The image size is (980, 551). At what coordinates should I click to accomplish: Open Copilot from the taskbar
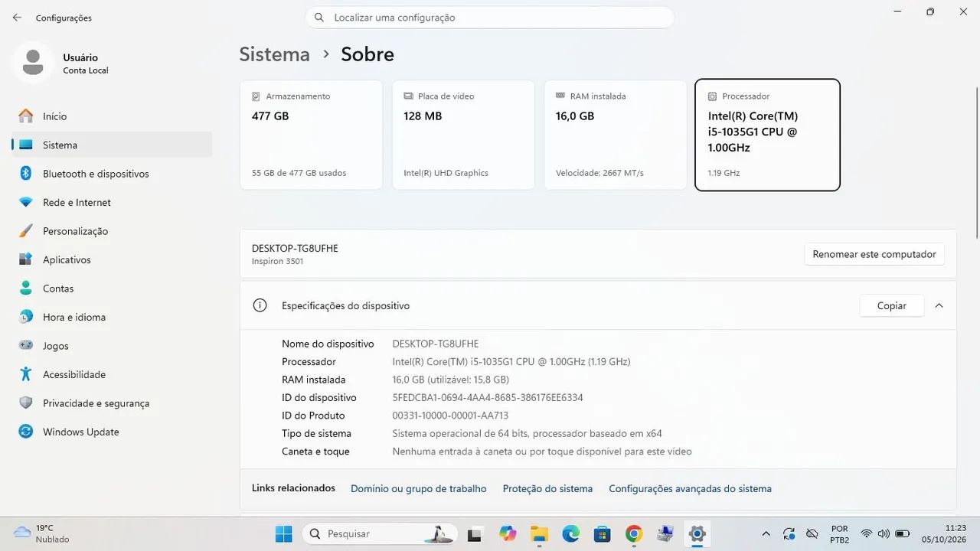(x=508, y=533)
